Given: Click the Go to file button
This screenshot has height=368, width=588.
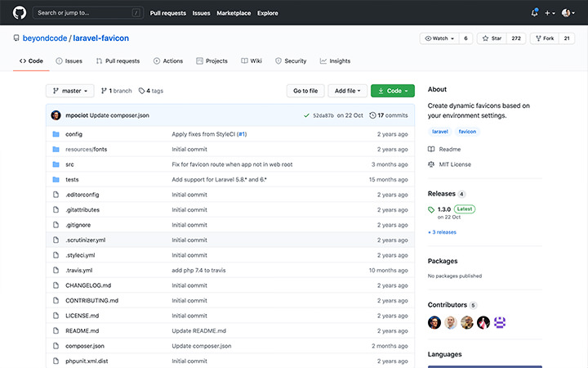Looking at the screenshot, I should [x=305, y=91].
